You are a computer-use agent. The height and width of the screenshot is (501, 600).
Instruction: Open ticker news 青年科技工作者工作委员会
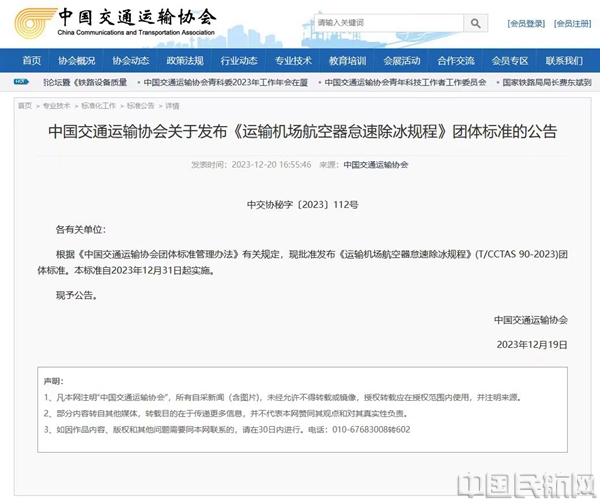tap(405, 82)
